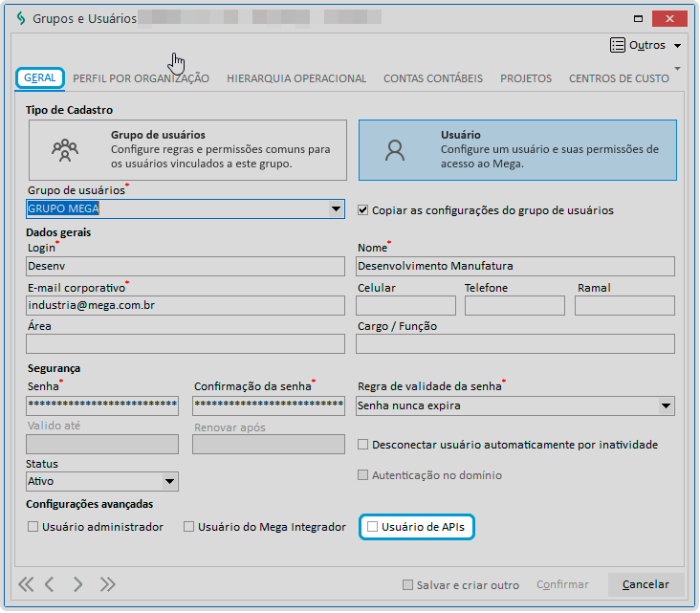Click the Cancelar button
The width and height of the screenshot is (700, 613).
click(645, 584)
